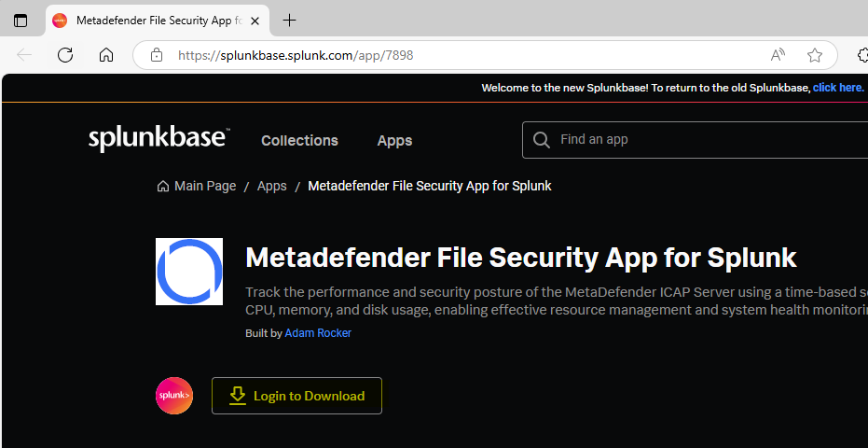Open the browser tab actions menu icon
The width and height of the screenshot is (868, 448).
coord(21,21)
